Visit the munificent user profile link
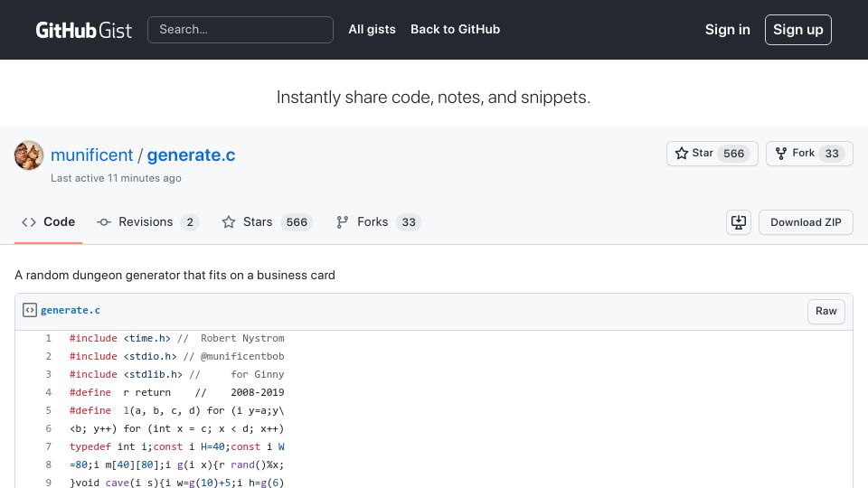 (92, 155)
